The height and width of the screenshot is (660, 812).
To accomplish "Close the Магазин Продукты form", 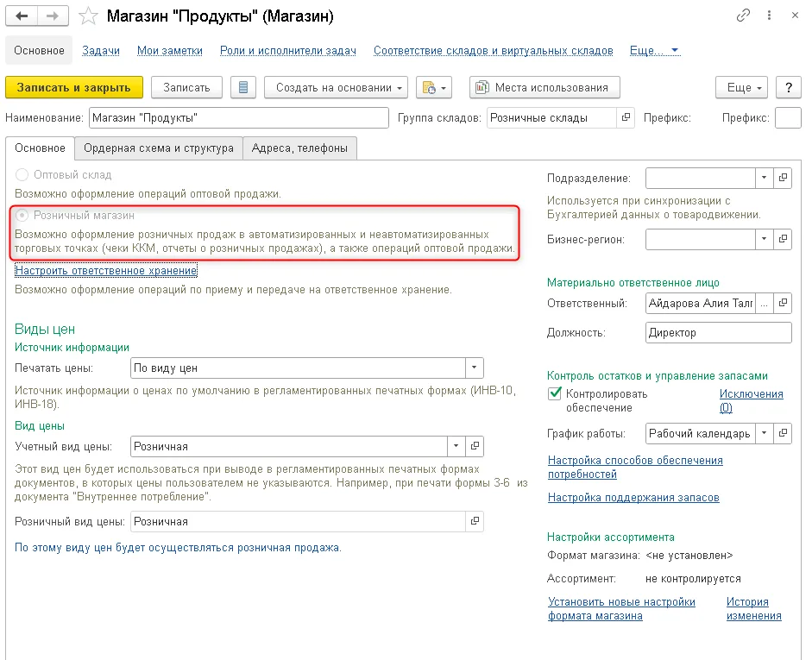I will [x=795, y=16].
